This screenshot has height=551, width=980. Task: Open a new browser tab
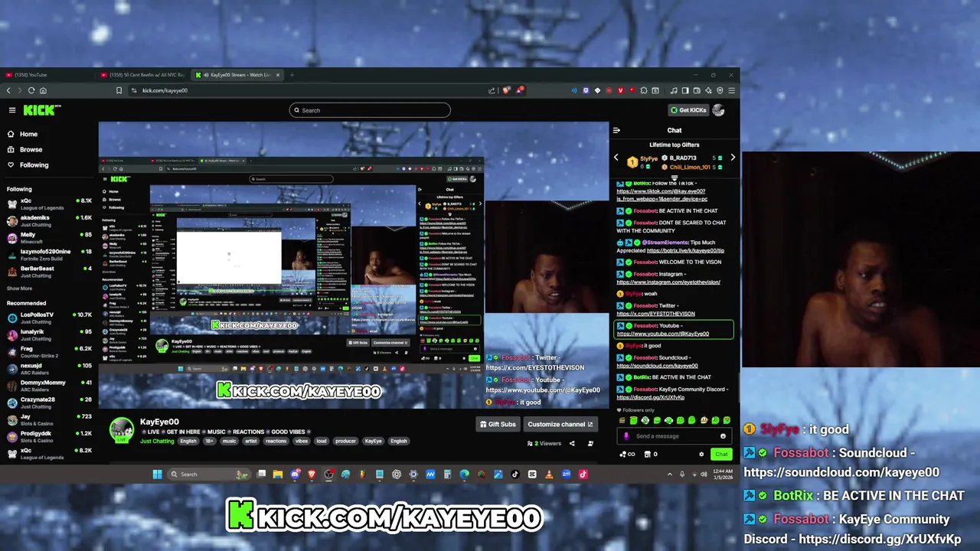tap(292, 75)
